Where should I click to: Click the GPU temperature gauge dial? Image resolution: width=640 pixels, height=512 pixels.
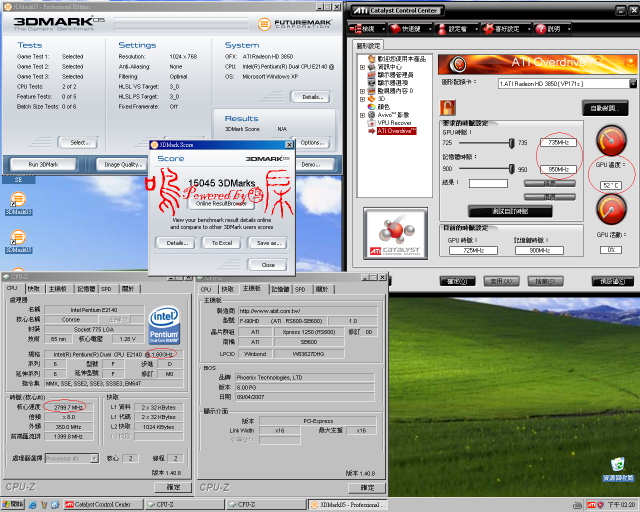pos(611,140)
